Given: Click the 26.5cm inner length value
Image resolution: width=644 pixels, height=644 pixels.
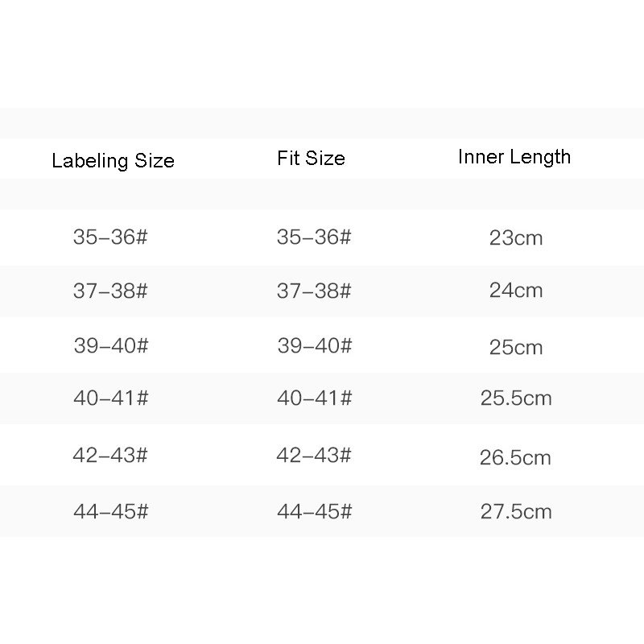Looking at the screenshot, I should [x=516, y=458].
